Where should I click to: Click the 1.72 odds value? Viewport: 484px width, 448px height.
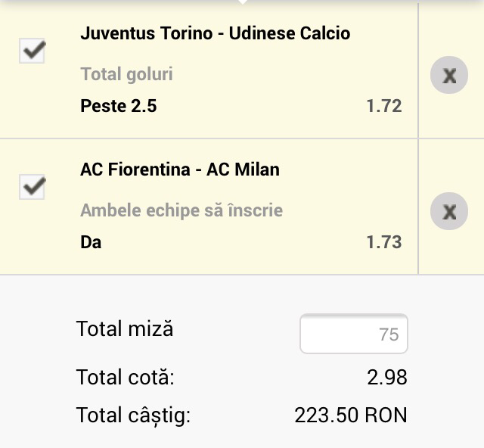[x=384, y=106]
